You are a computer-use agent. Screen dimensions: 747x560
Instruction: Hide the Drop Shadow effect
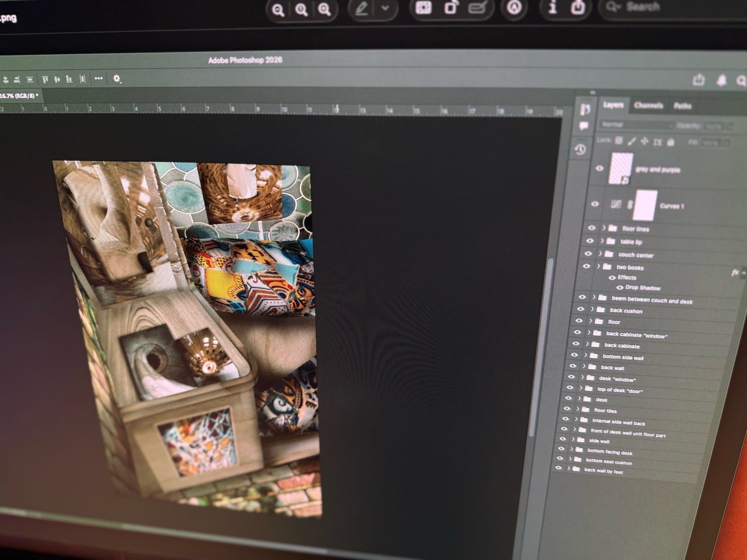(x=620, y=287)
